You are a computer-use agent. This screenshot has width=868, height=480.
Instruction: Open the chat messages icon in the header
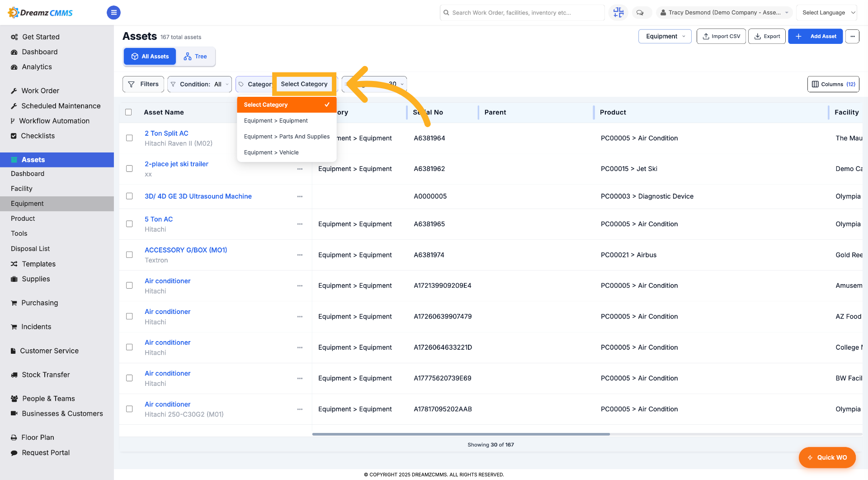[x=640, y=13]
